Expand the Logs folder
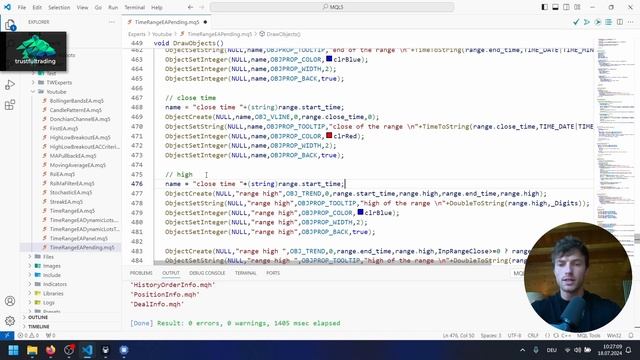Image resolution: width=640 pixels, height=360 pixels. point(49,302)
